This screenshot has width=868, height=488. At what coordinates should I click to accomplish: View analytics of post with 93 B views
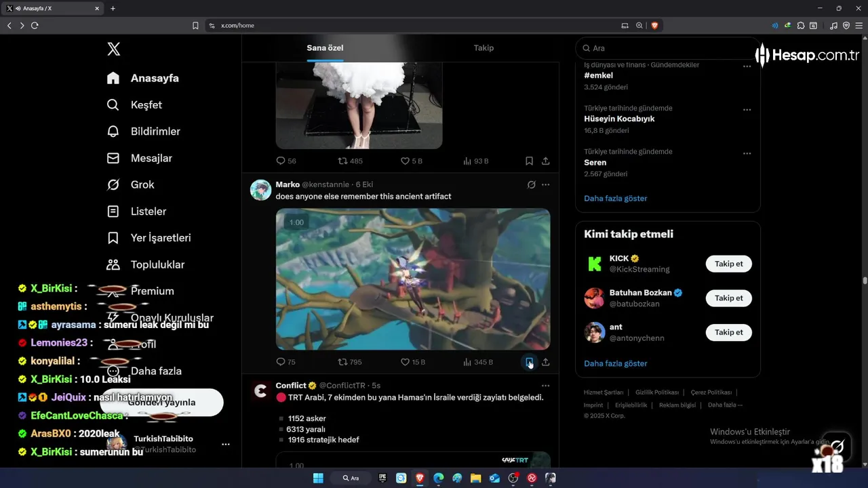click(x=475, y=161)
